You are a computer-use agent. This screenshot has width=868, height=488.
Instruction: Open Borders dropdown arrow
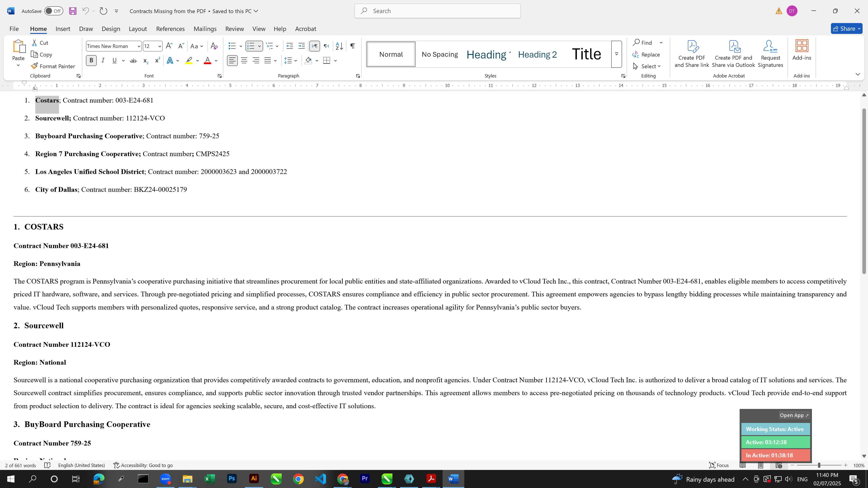point(336,61)
